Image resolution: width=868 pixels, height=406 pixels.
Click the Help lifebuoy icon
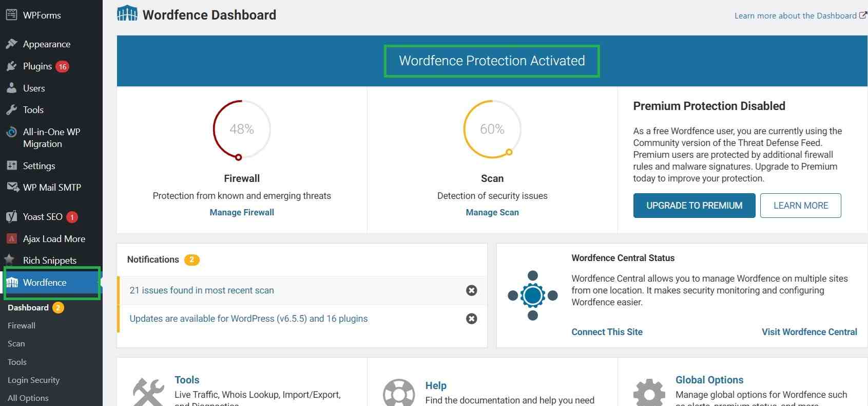399,394
